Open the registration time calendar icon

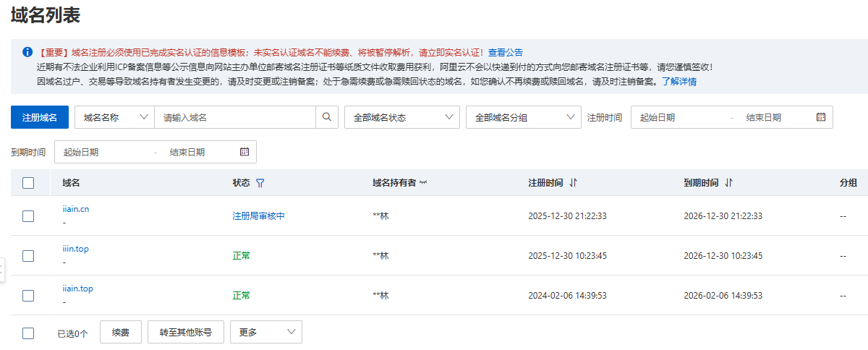[820, 117]
